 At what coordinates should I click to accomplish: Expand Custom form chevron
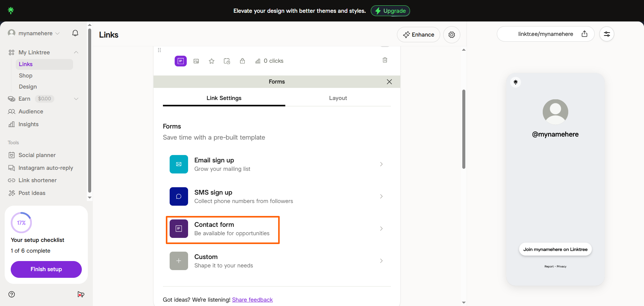381,261
